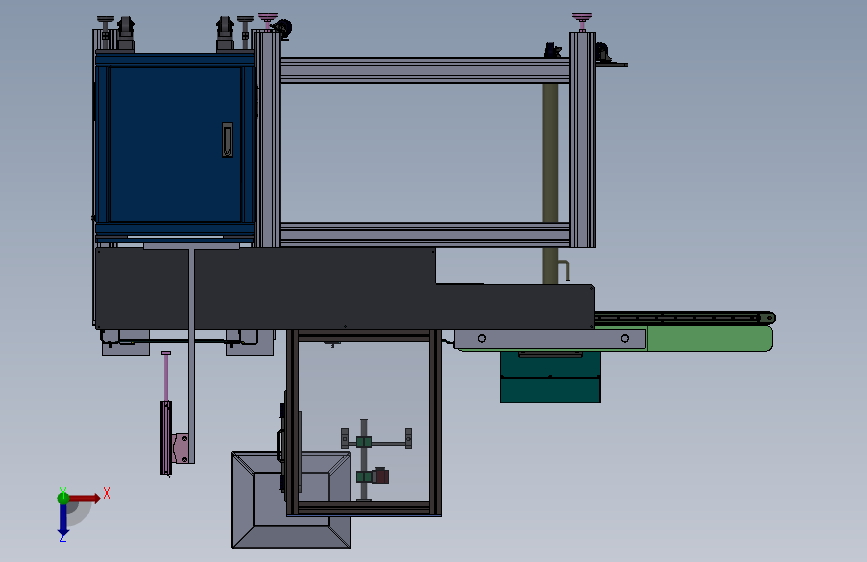Select the green conveyor end section
This screenshot has height=562, width=867.
point(709,339)
